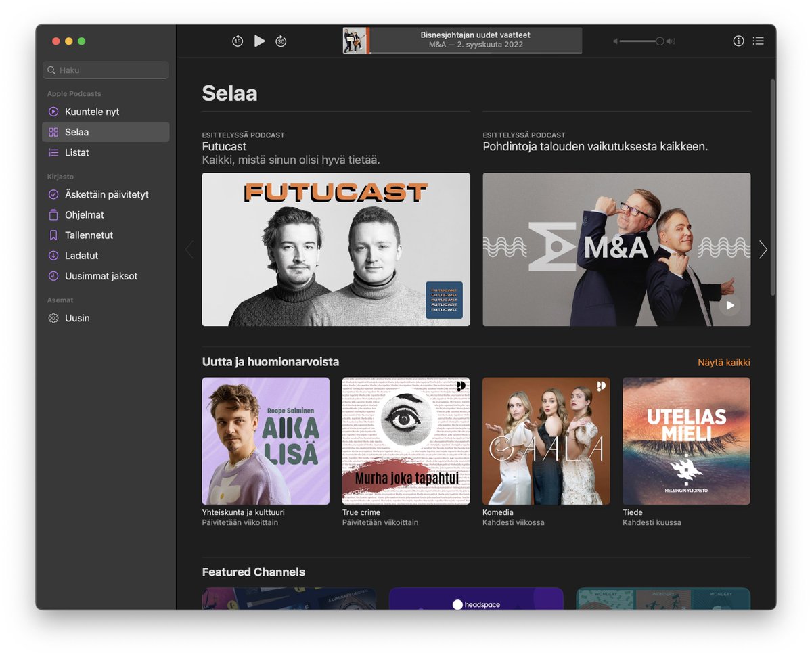Image resolution: width=812 pixels, height=657 pixels.
Task: Click the Komedia label
Action: click(x=498, y=512)
